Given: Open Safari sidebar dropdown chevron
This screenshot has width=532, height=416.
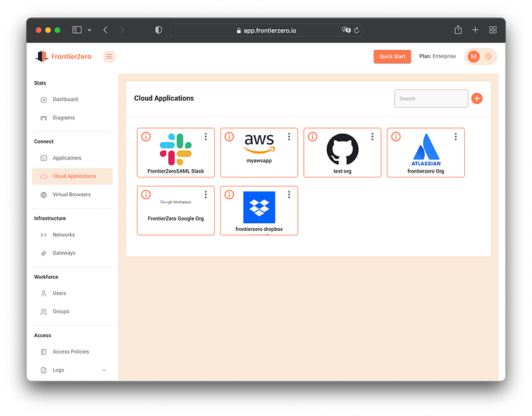Looking at the screenshot, I should [89, 30].
